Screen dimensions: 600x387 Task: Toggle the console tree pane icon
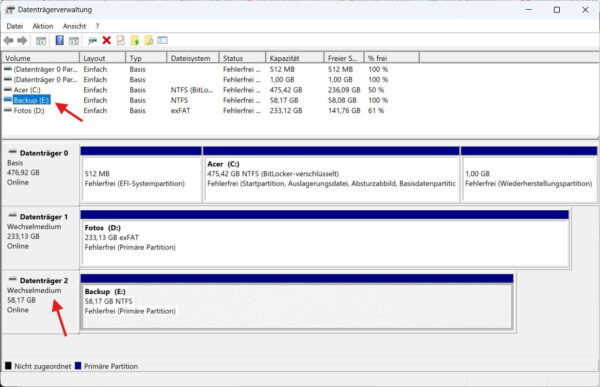41,41
